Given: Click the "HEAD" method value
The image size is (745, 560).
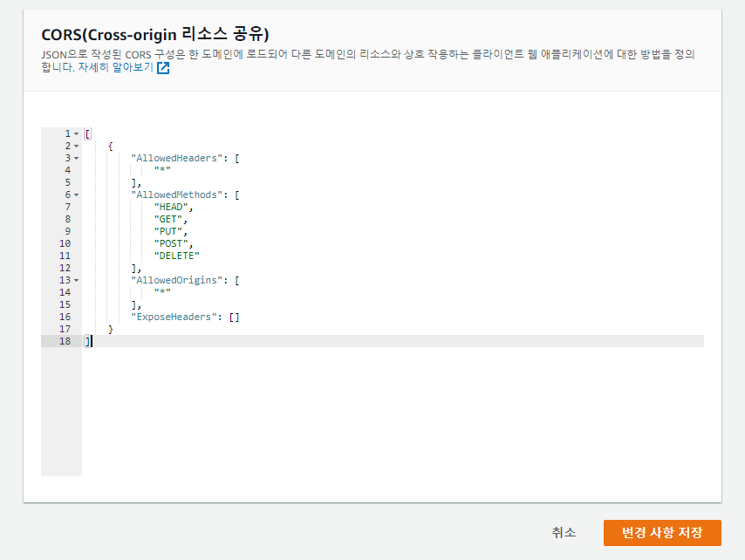Looking at the screenshot, I should click(x=171, y=207).
